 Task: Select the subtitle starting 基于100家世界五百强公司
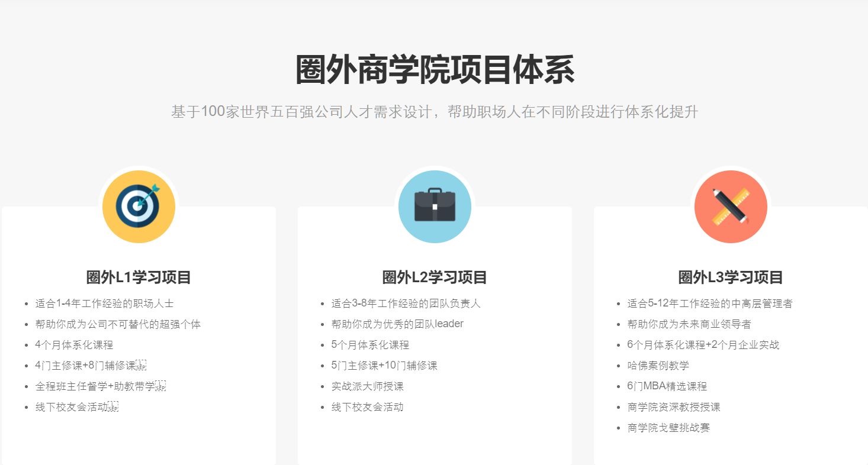(435, 112)
